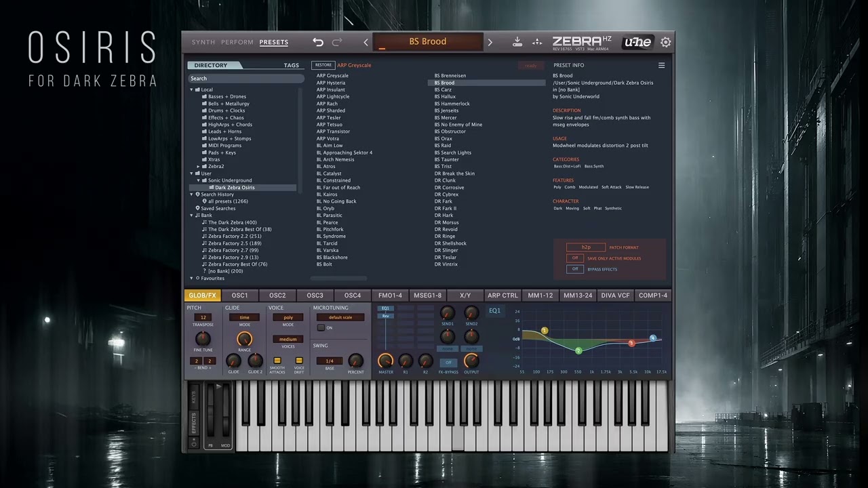Click the EQ band 2 green node
The height and width of the screenshot is (488, 868).
click(x=578, y=350)
